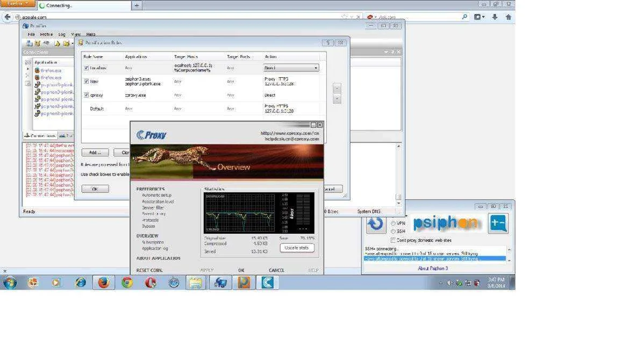Click the search magnifier in Firefox search box

[x=464, y=17]
